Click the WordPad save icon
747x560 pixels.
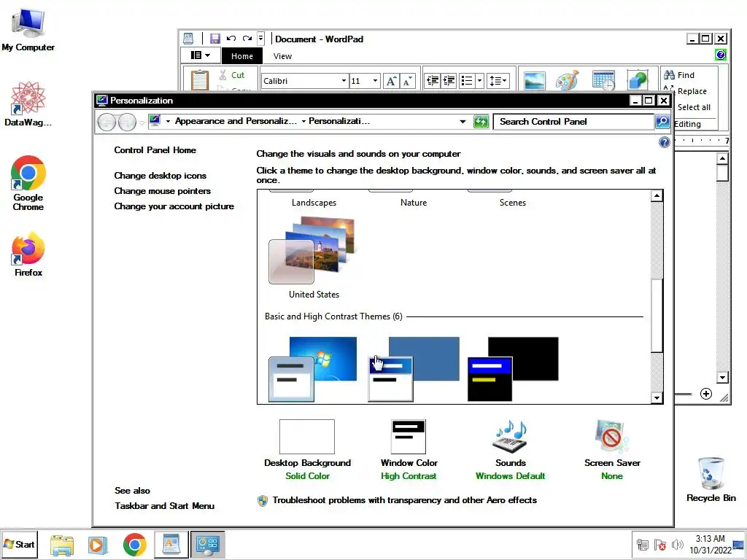[x=215, y=39]
